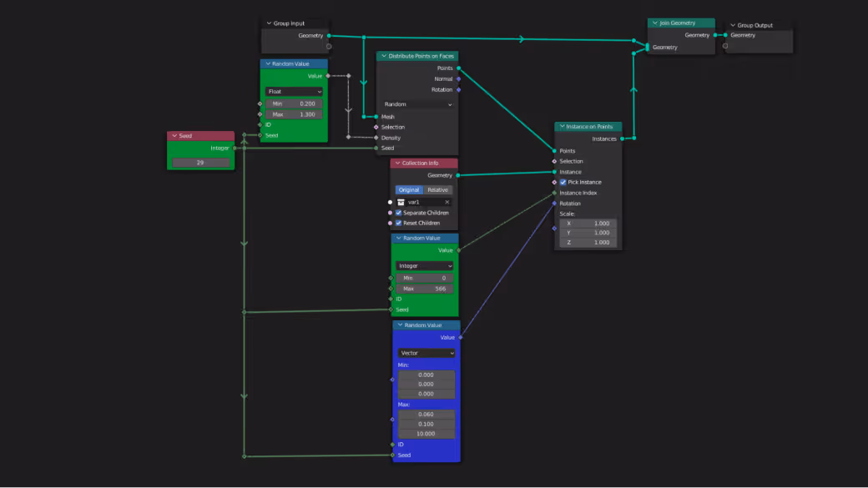Collapse the Collection Info node header
The width and height of the screenshot is (868, 488).
[x=399, y=162]
